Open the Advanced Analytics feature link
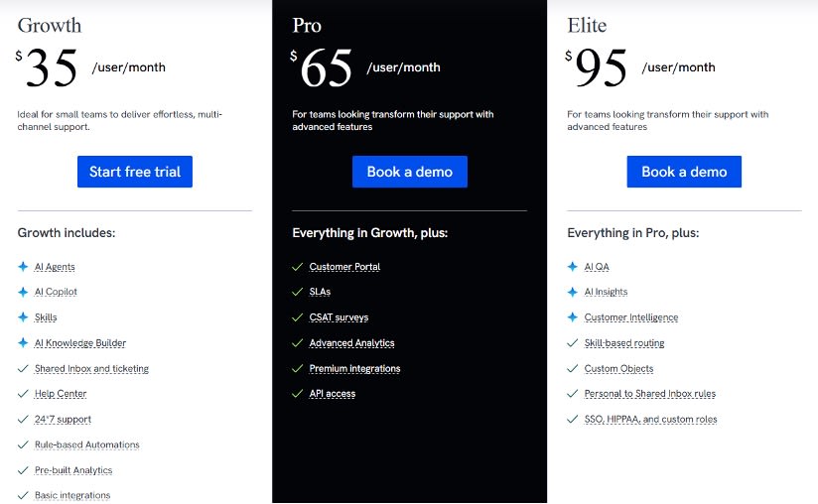Screen dimensions: 818x504 coord(351,343)
